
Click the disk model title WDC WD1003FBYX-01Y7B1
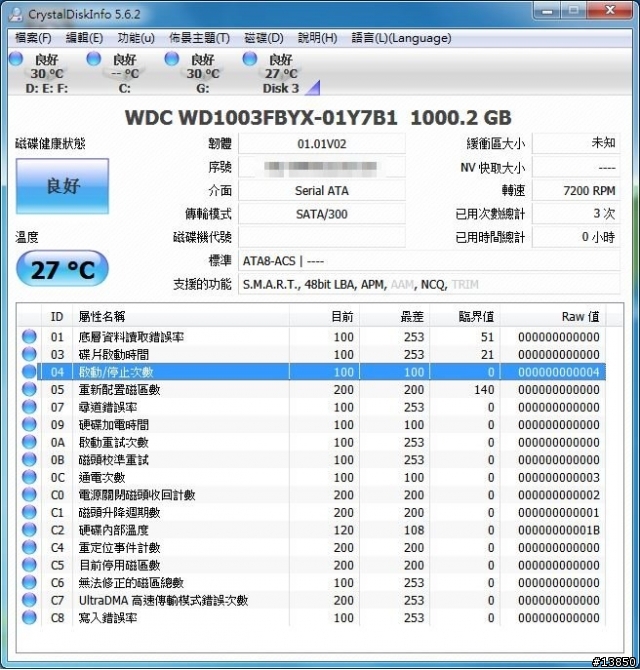pos(261,118)
